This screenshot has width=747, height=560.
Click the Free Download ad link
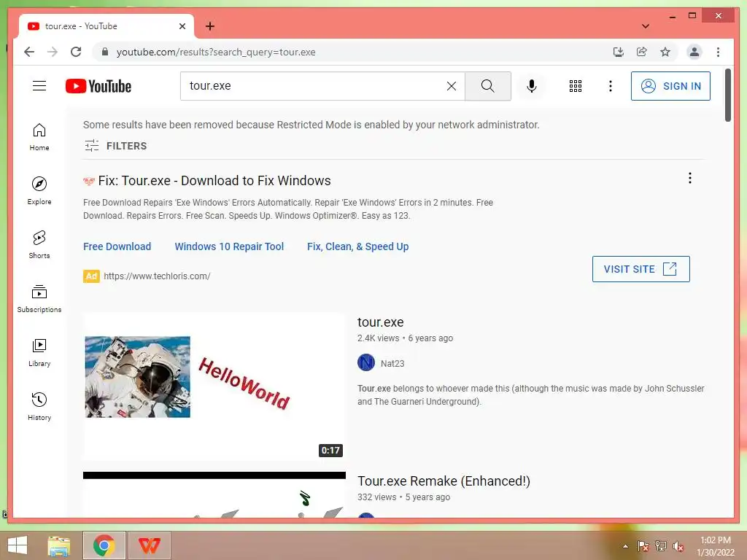coord(117,246)
